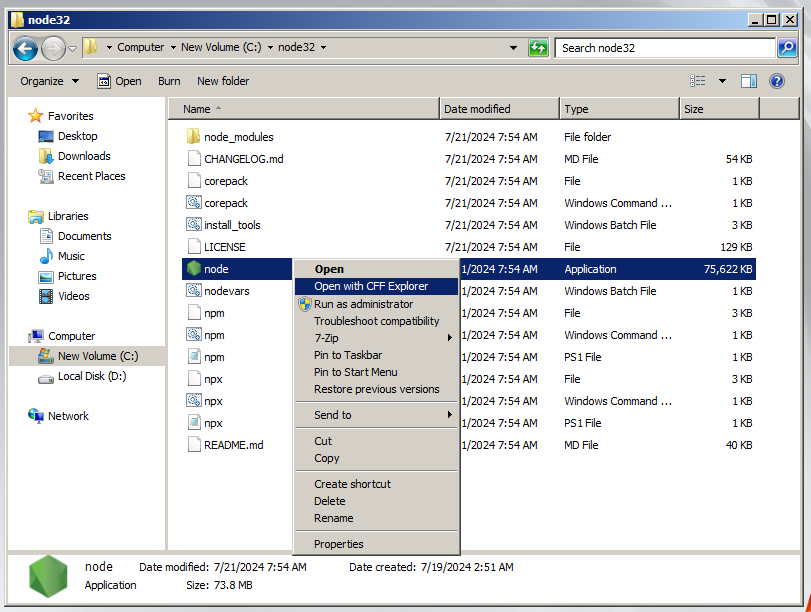This screenshot has height=612, width=811.
Task: Click the large node icon in details pane
Action: tap(48, 576)
